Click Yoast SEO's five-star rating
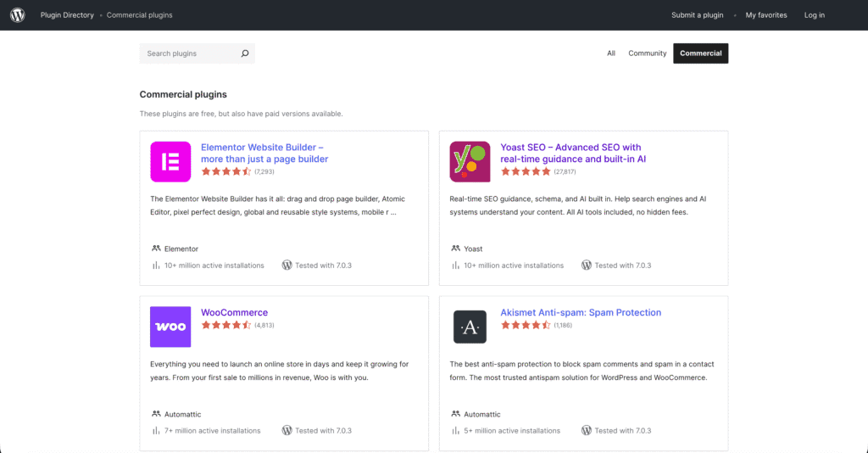Screen dimensions: 868x453 (526, 171)
